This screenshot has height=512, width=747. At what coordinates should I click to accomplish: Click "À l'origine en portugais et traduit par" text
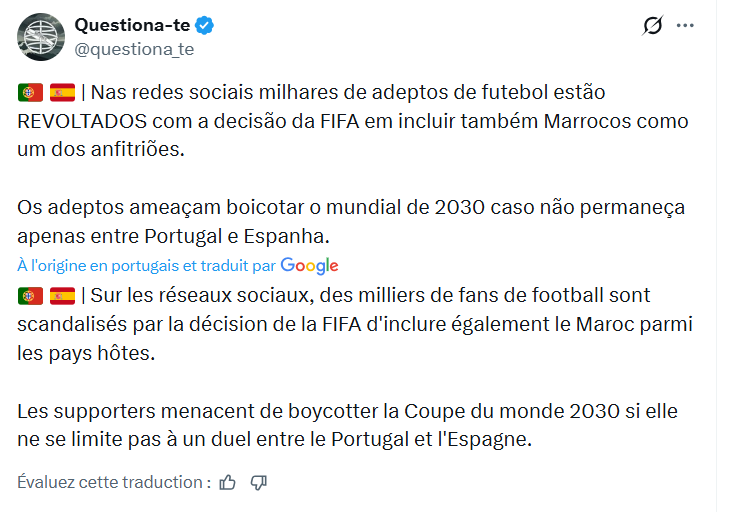147,265
